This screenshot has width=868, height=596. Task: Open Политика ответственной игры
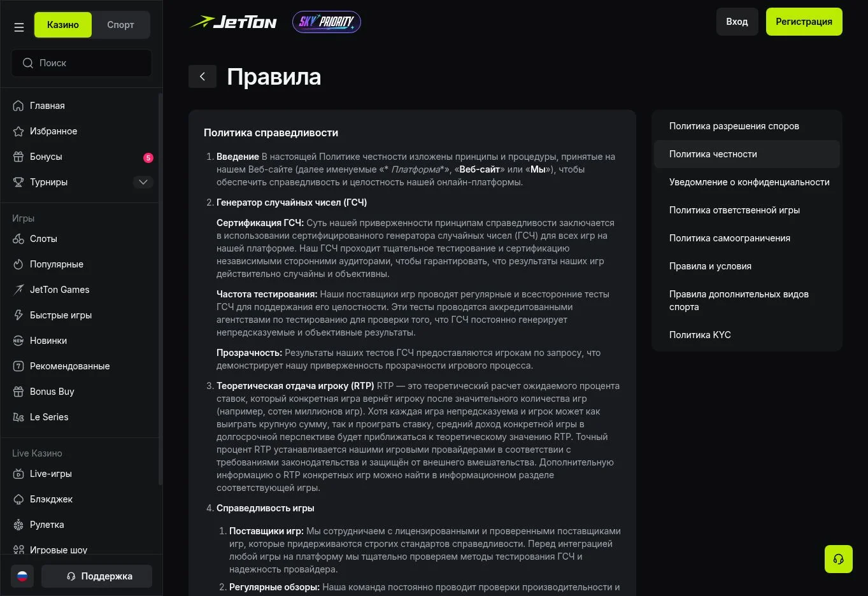(746, 210)
